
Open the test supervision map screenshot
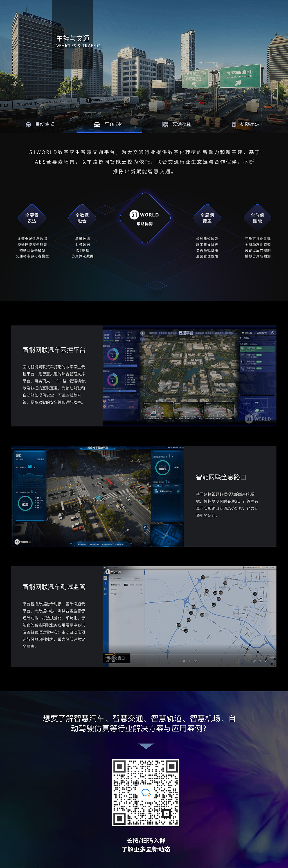189,616
